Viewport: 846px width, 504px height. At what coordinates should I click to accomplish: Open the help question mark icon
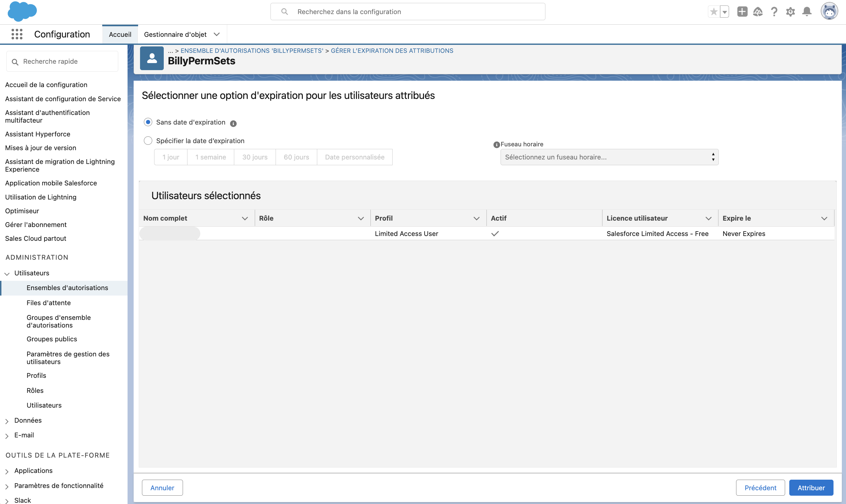pyautogui.click(x=774, y=12)
